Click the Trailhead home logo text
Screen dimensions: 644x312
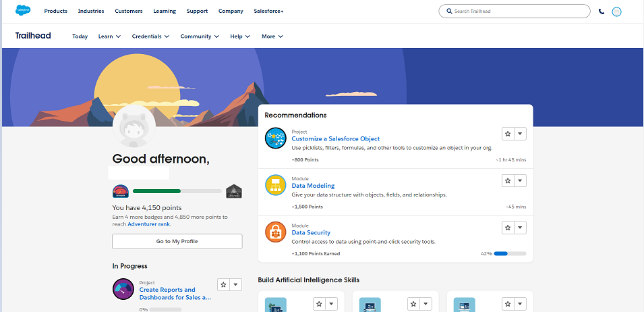[x=33, y=36]
